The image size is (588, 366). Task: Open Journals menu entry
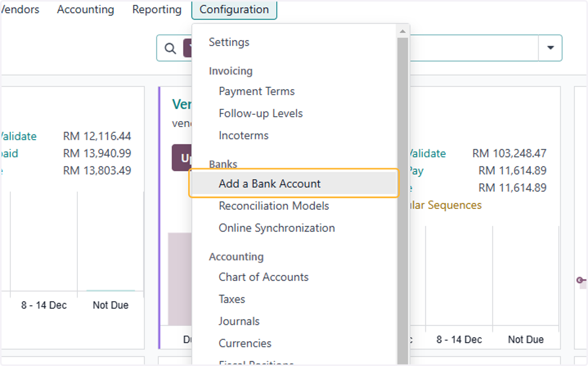[x=239, y=321]
